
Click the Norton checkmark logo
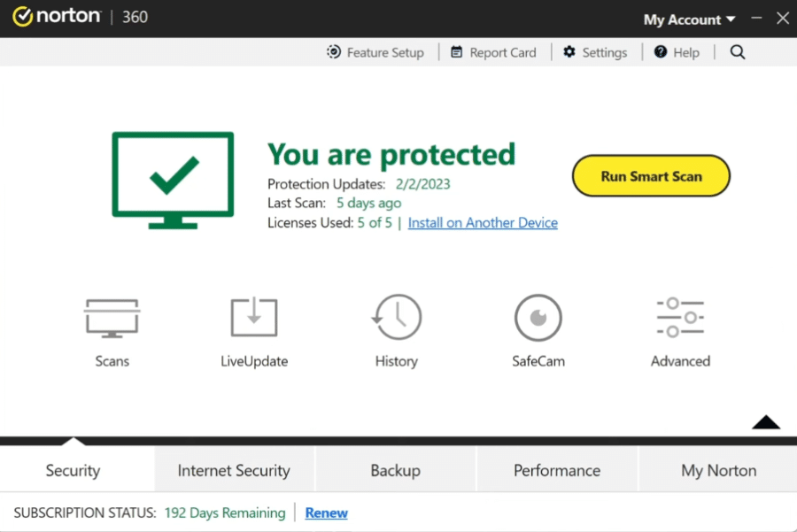[x=22, y=17]
